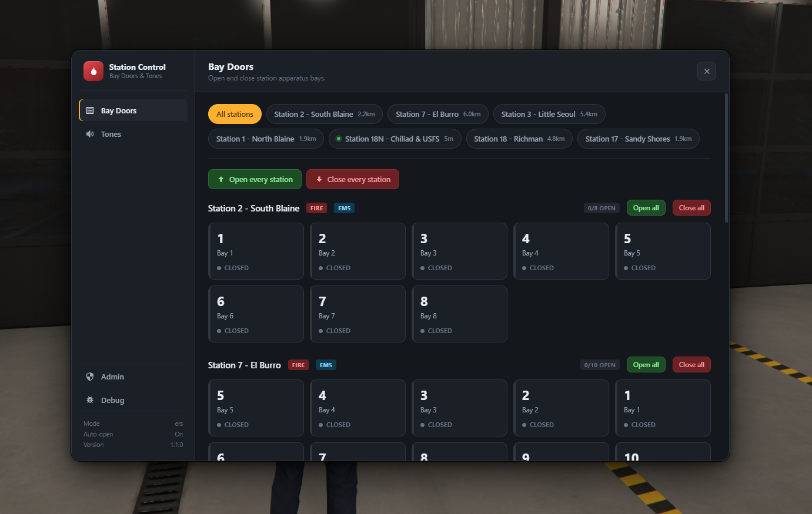Close all bays at Station 2 - South Blaine
Viewport: 812px width, 514px height.
(691, 208)
